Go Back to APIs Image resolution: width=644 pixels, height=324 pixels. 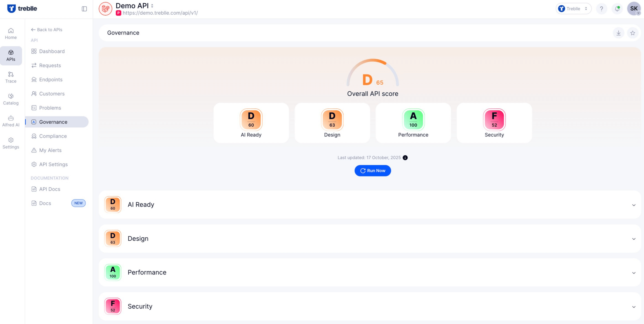pyautogui.click(x=46, y=29)
